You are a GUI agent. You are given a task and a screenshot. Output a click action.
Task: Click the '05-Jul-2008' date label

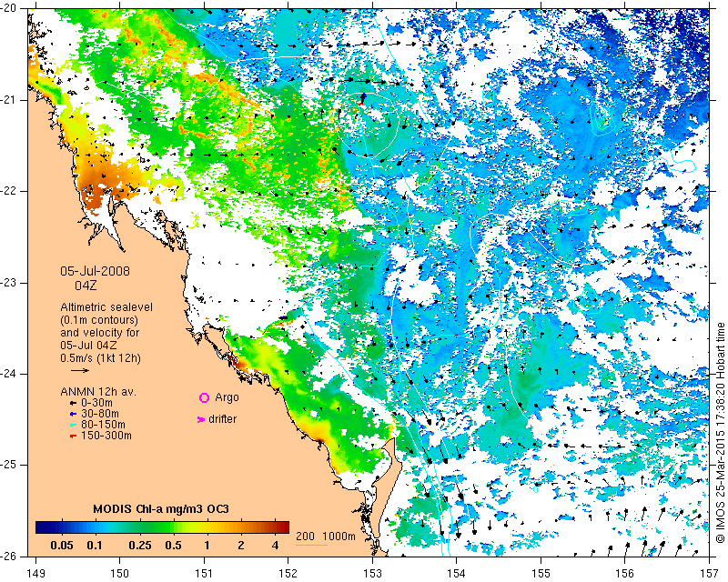pyautogui.click(x=96, y=271)
